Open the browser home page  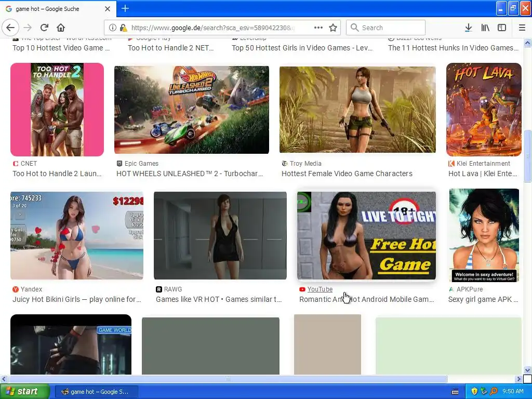click(61, 28)
